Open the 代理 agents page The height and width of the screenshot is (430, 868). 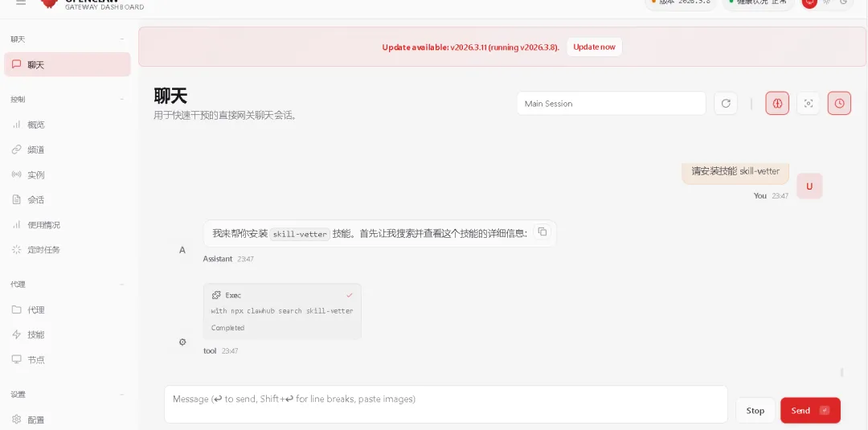(x=67, y=309)
